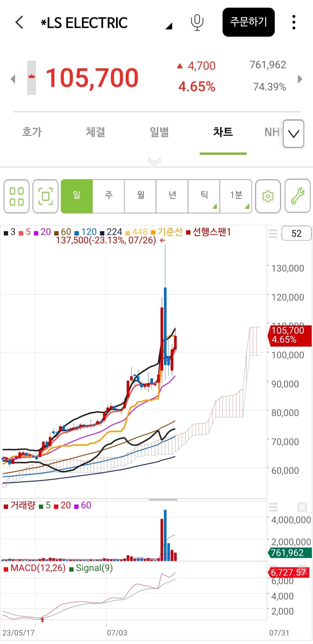Screen dimensions: 313x644
Task: Open the three-dot more options menu
Action: pyautogui.click(x=294, y=22)
